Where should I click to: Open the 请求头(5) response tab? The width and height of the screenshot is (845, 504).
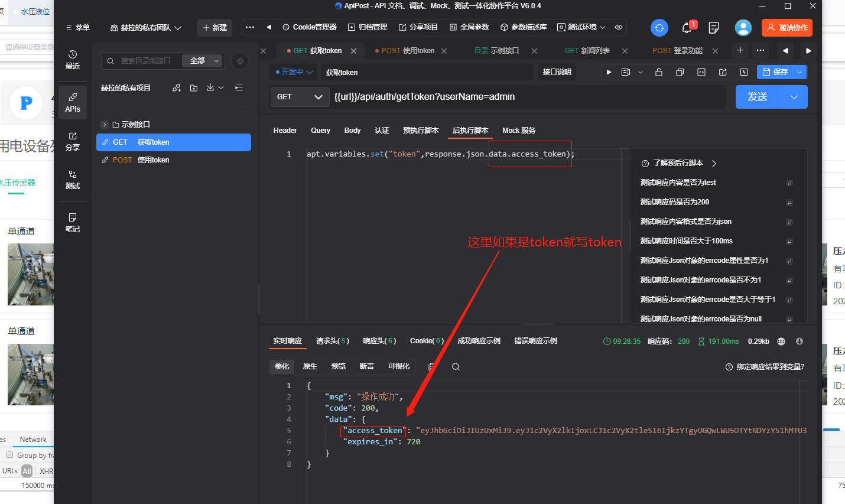332,340
